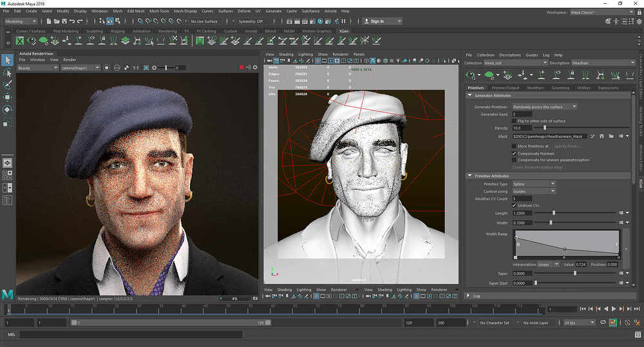Open the Generate Primitives dropdown
The width and height of the screenshot is (644, 347).
[x=545, y=107]
